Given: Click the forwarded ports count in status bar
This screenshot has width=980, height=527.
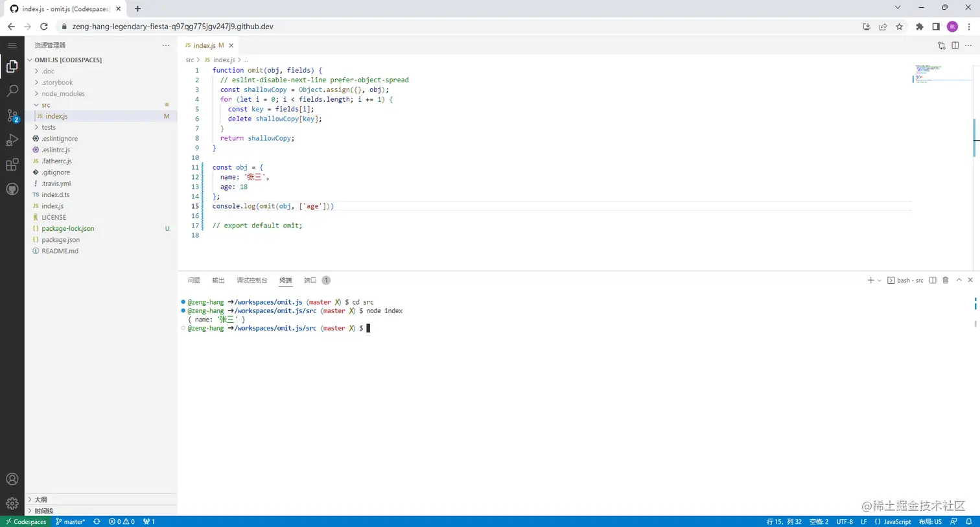Looking at the screenshot, I should [149, 521].
